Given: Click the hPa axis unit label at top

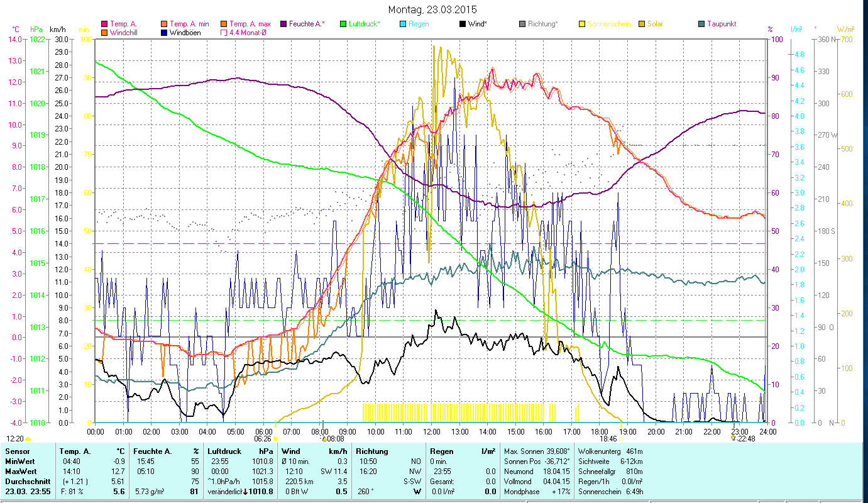Looking at the screenshot, I should pos(36,30).
